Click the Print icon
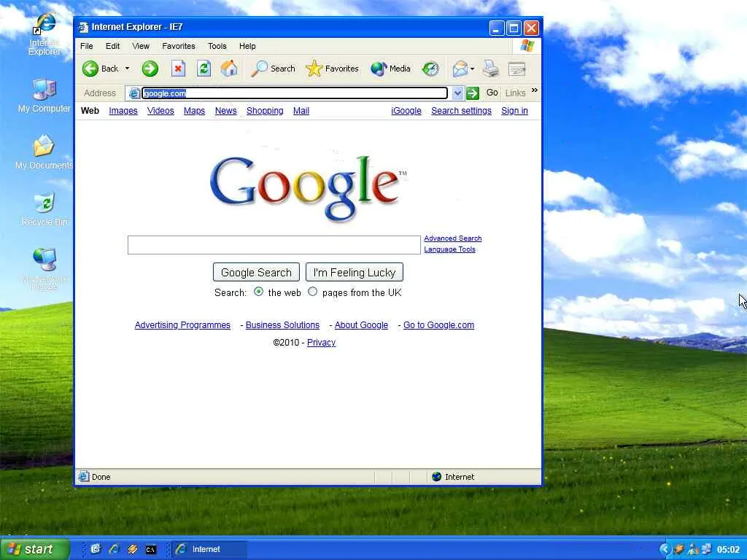 coord(491,69)
